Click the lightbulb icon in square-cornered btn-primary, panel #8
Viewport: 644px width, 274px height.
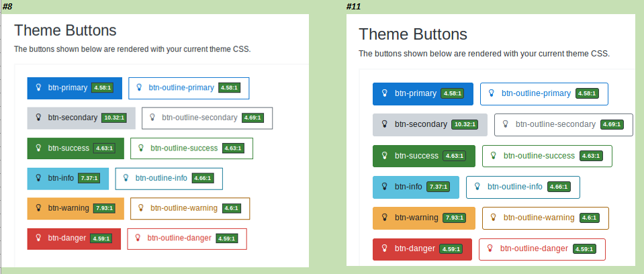point(38,87)
